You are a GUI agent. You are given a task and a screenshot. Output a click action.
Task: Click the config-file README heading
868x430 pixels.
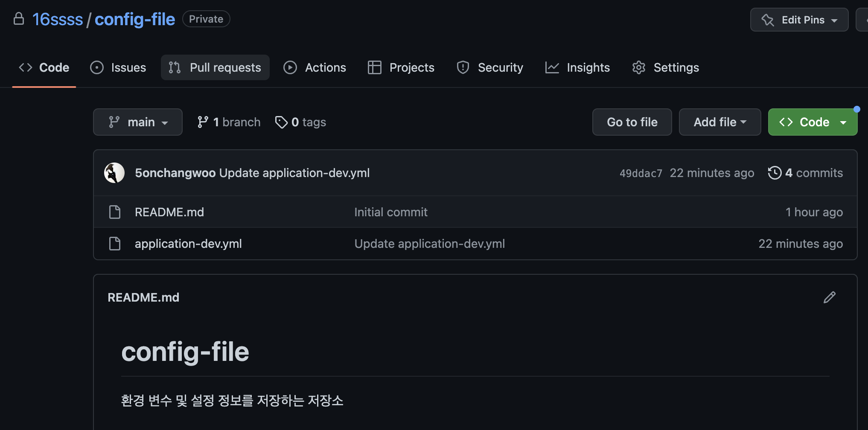coord(185,352)
